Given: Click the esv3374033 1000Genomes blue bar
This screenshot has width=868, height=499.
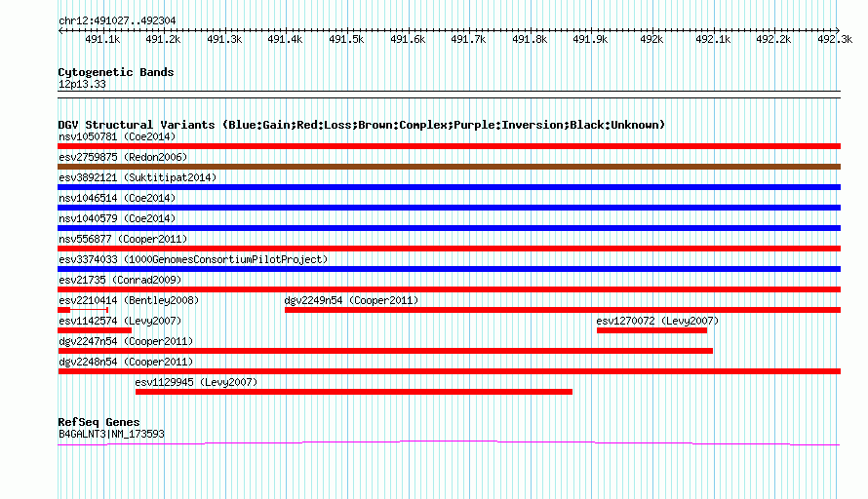Looking at the screenshot, I should 449,269.
